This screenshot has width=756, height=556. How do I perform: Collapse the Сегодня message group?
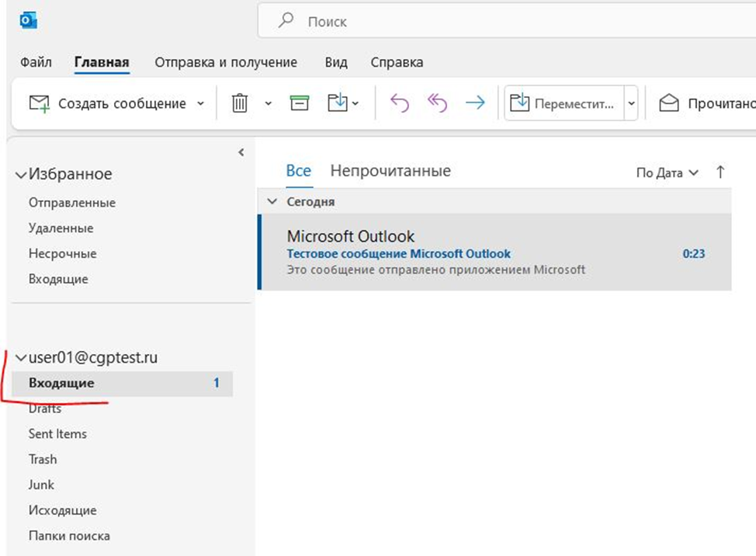[272, 201]
